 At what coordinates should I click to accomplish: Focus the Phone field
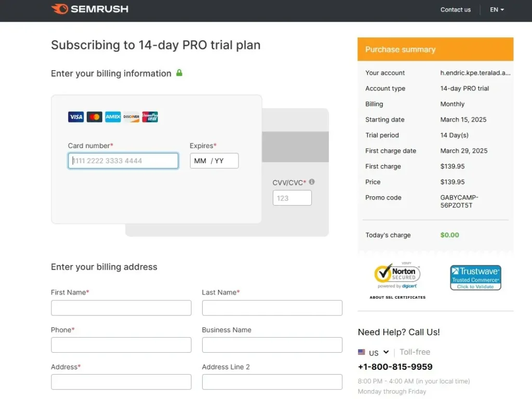[121, 345]
